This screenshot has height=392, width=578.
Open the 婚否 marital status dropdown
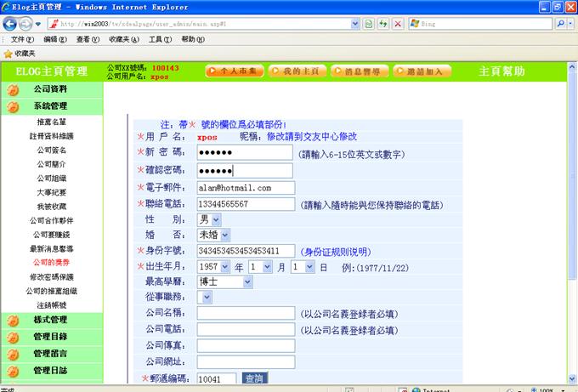(224, 235)
